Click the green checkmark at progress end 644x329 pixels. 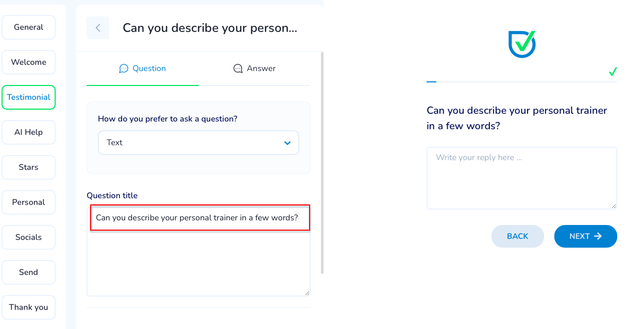pyautogui.click(x=613, y=72)
